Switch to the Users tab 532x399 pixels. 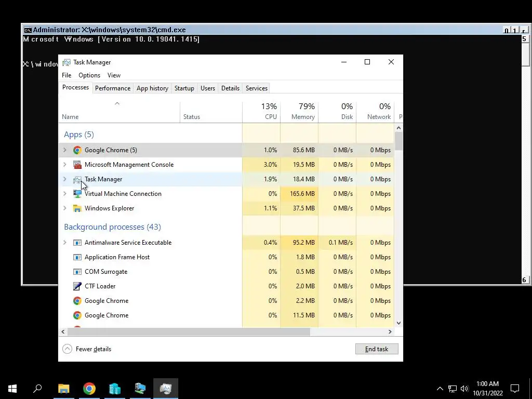pos(208,88)
